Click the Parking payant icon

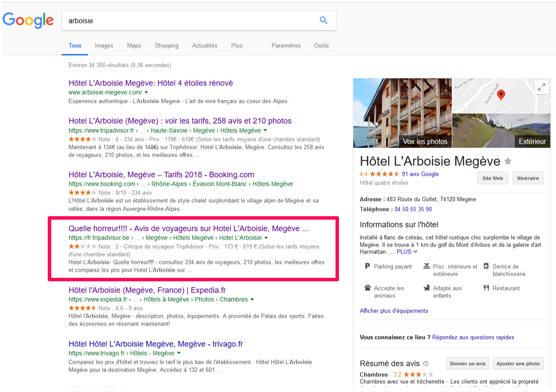click(367, 267)
